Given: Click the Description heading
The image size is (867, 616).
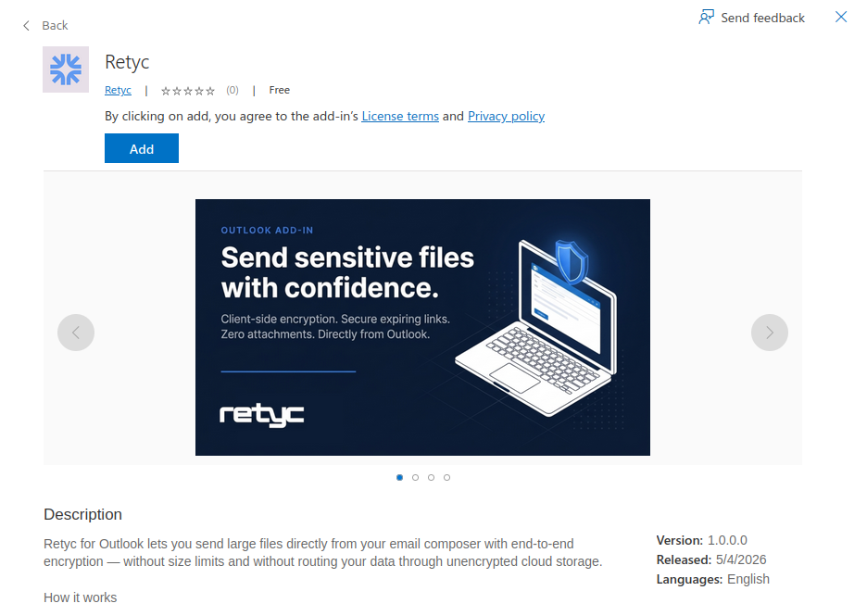Looking at the screenshot, I should [83, 514].
